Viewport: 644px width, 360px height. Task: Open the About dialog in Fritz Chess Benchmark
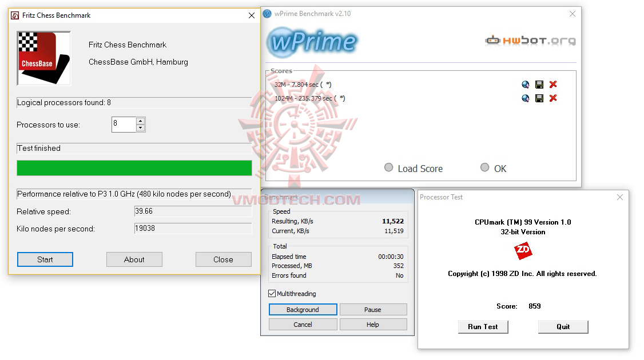134,259
